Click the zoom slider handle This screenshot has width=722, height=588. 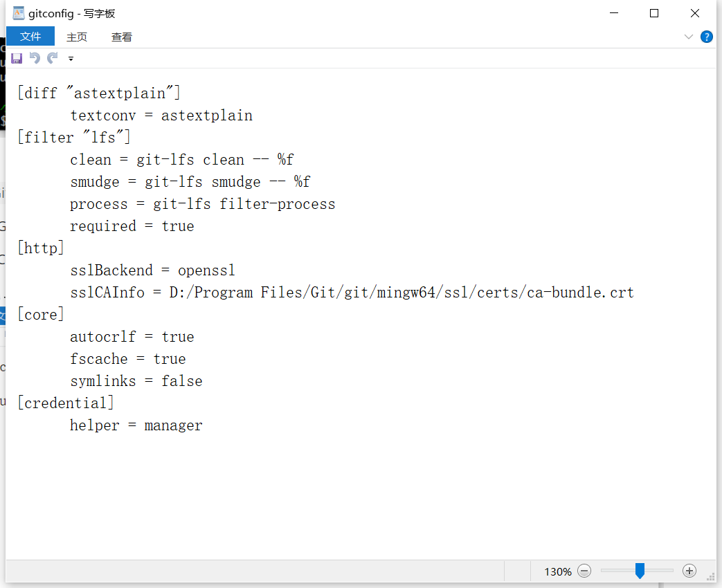(640, 571)
